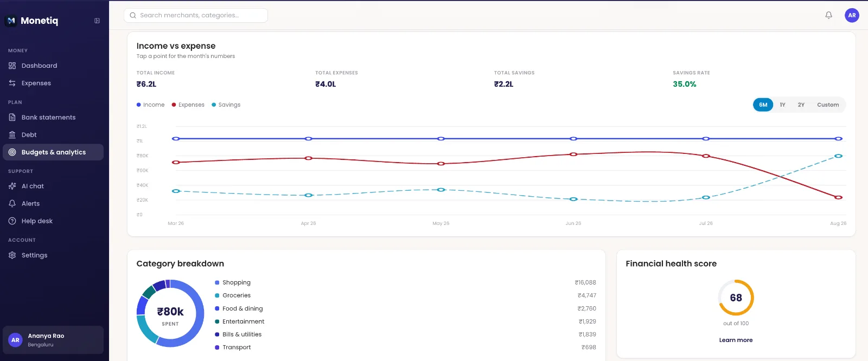Select the May 26 savings data point
The image size is (868, 361).
(x=441, y=190)
